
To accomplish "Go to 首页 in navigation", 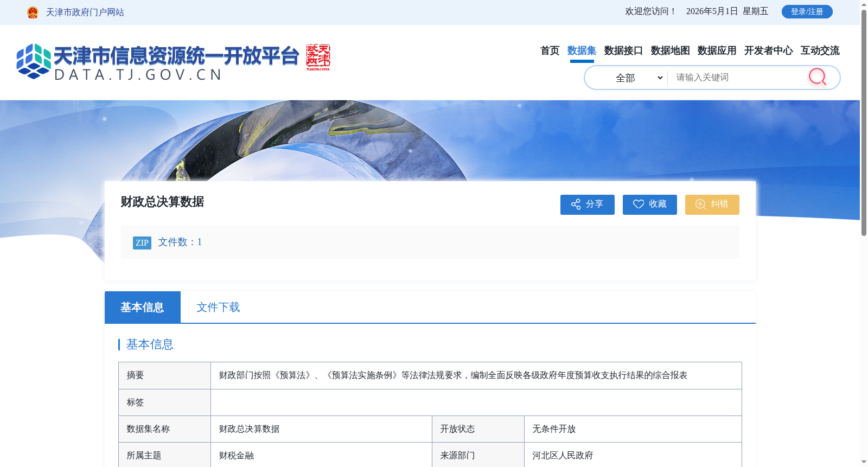I will [550, 50].
